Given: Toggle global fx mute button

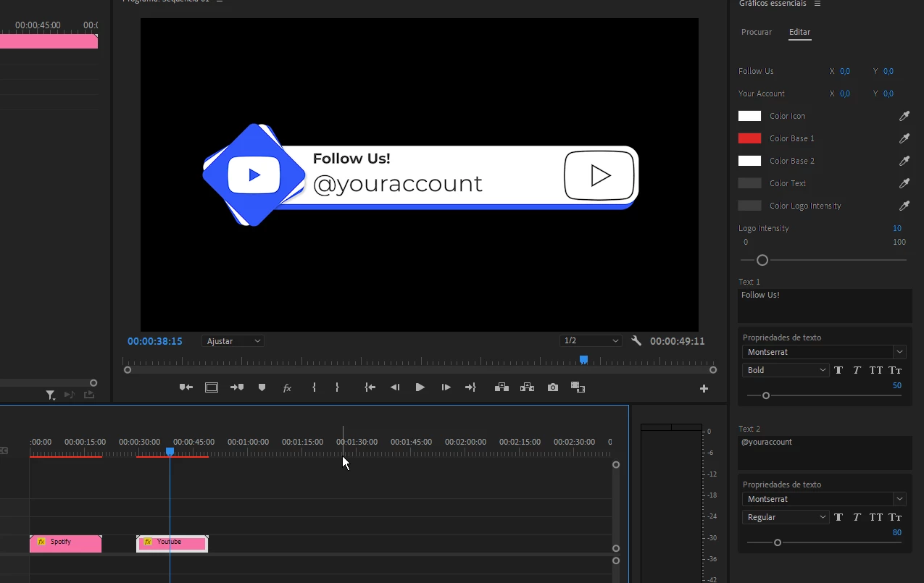Looking at the screenshot, I should [x=287, y=388].
